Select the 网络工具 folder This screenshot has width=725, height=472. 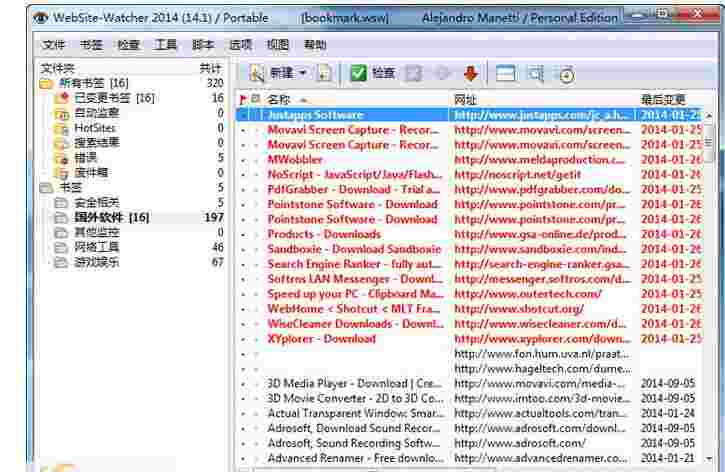click(x=95, y=247)
